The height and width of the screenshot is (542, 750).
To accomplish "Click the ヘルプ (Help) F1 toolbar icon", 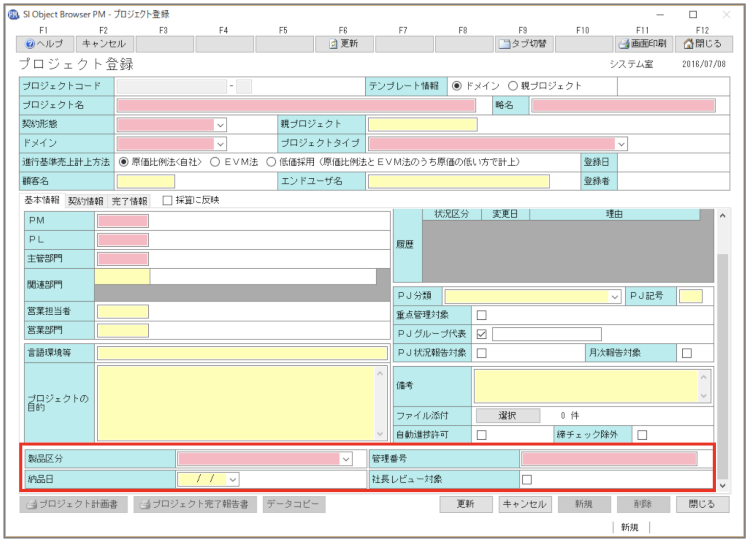I will [x=31, y=44].
